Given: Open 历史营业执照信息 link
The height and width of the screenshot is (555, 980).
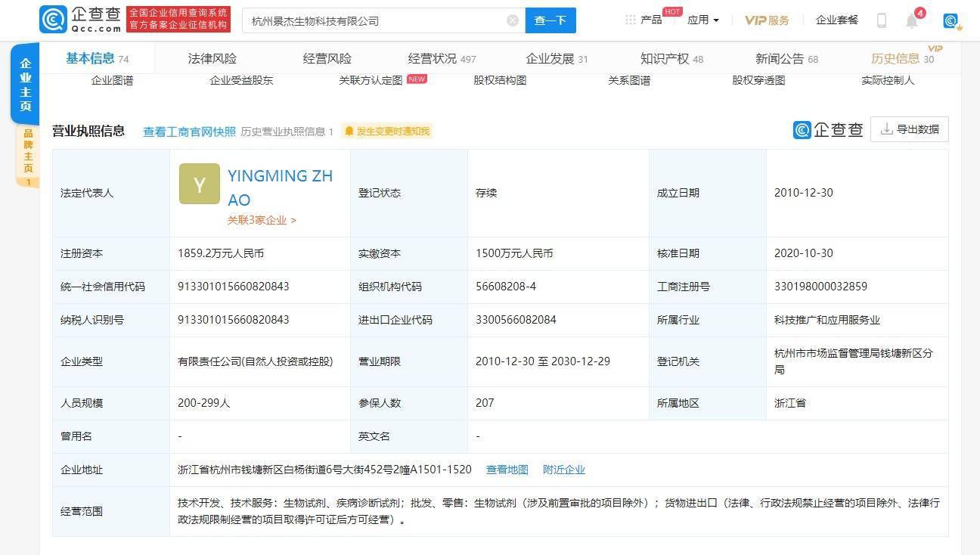Looking at the screenshot, I should pyautogui.click(x=287, y=132).
